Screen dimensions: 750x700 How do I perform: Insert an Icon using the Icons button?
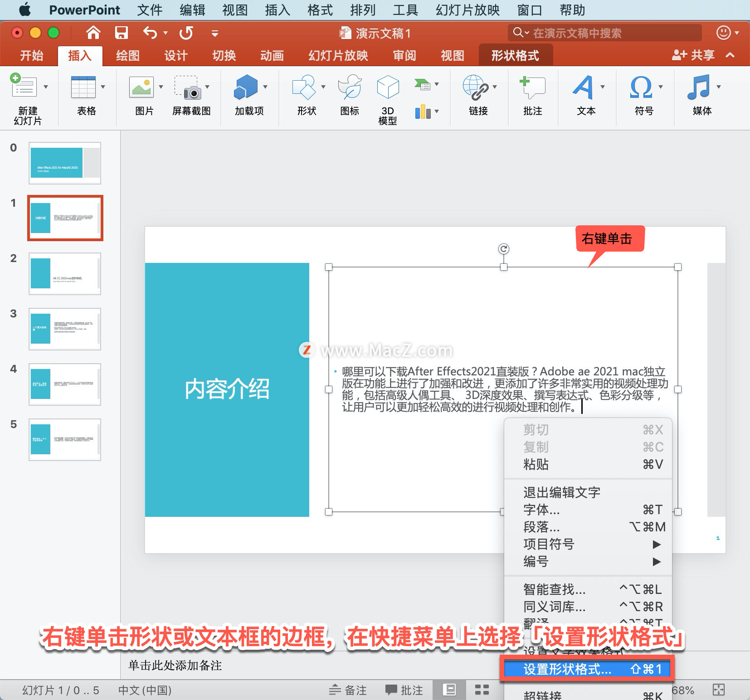pyautogui.click(x=350, y=87)
